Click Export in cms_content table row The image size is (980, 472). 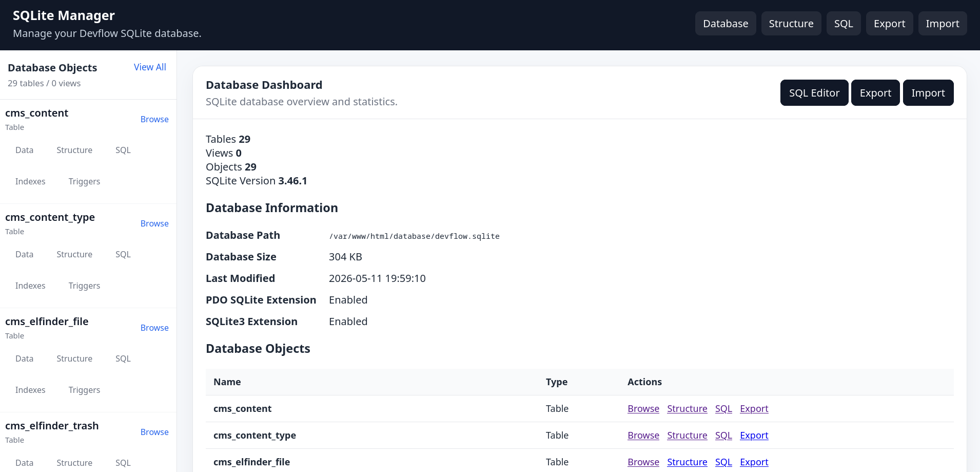(x=754, y=409)
